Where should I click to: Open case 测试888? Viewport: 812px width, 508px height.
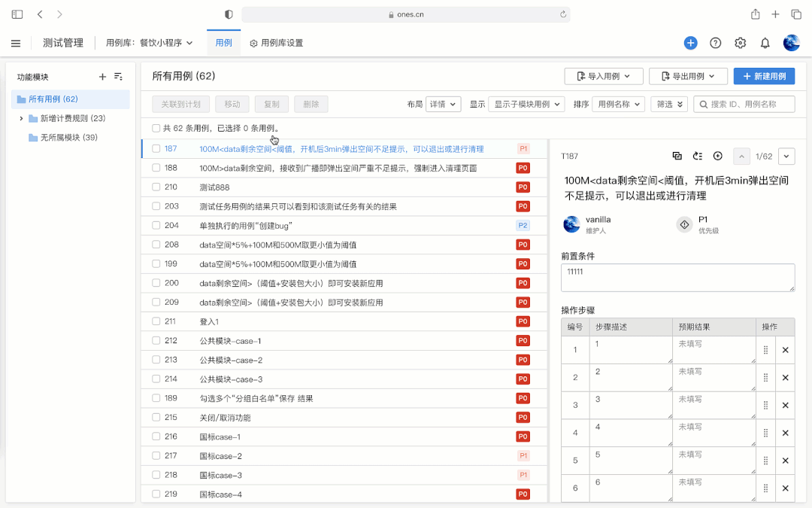point(214,187)
